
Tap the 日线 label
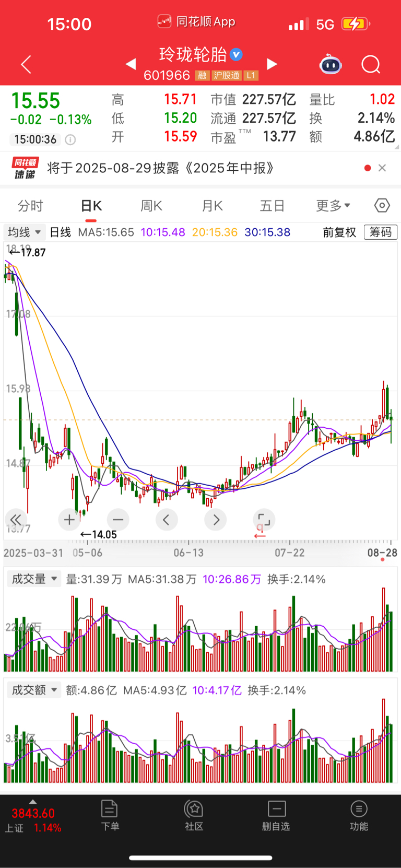[60, 232]
